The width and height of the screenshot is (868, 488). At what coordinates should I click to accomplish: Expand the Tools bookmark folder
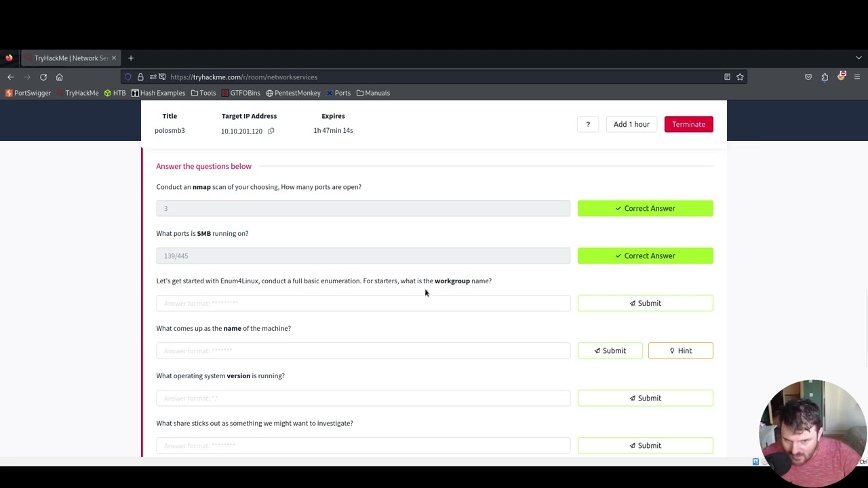pyautogui.click(x=203, y=93)
